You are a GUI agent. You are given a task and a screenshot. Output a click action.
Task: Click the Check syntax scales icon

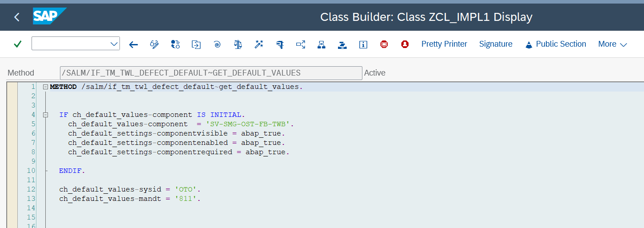[x=238, y=44]
